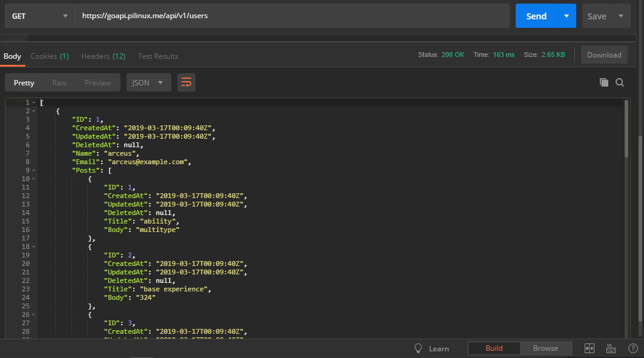Collapse the post object at line 26

34,315
